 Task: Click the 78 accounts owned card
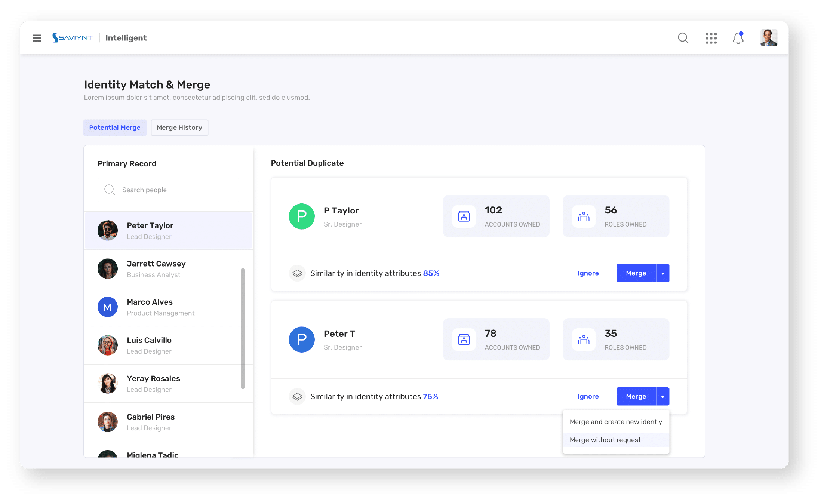coord(496,339)
